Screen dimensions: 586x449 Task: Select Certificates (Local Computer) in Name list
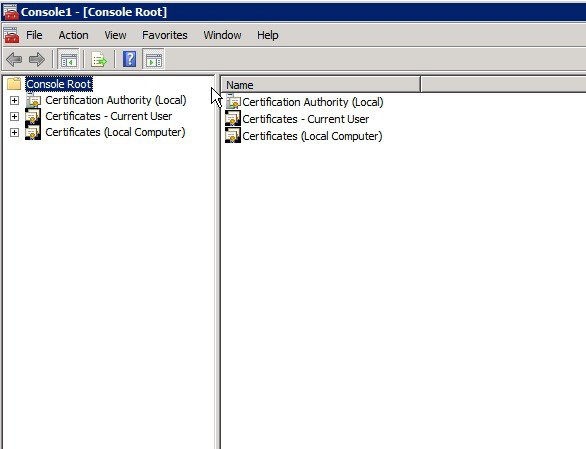click(312, 136)
